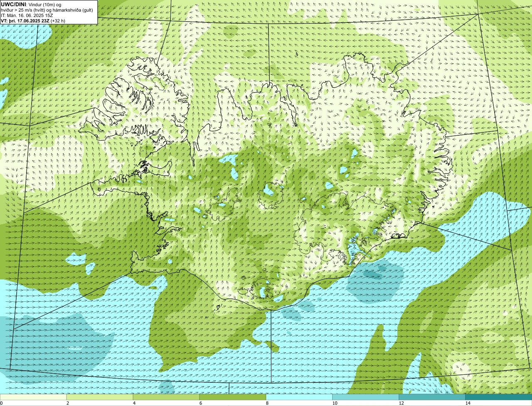This screenshot has width=532, height=406.
Task: Click the 2–4 m/s light green swatch
Action: 100,397
